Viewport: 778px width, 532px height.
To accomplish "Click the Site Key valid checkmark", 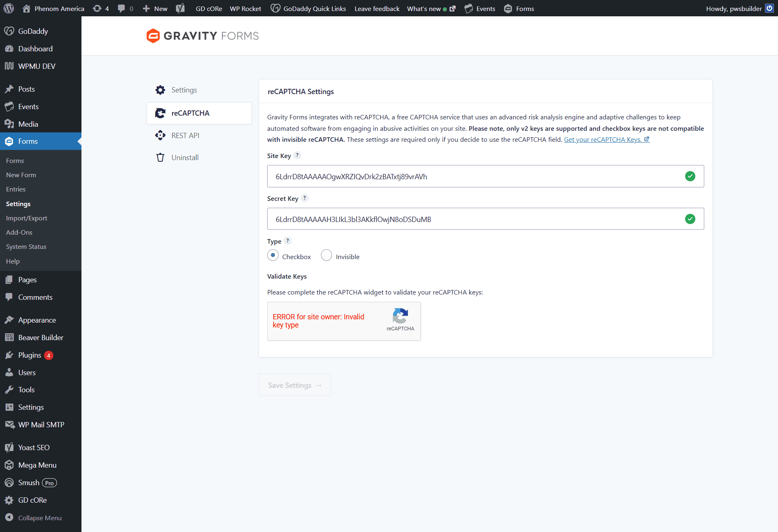I will click(x=690, y=176).
